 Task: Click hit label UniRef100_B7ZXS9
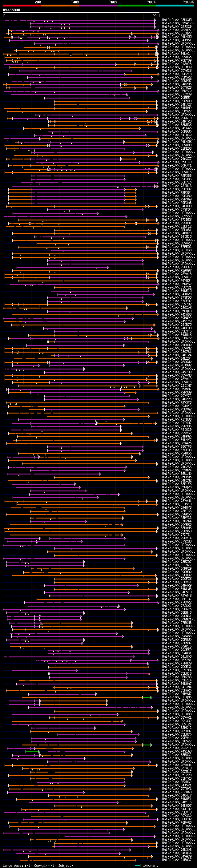[x=177, y=94]
